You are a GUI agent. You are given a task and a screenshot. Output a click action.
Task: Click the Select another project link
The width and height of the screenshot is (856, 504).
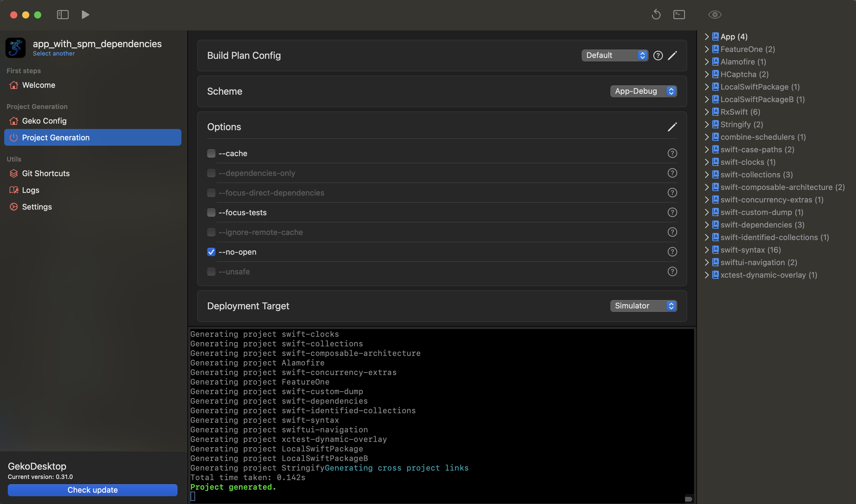[x=54, y=54]
